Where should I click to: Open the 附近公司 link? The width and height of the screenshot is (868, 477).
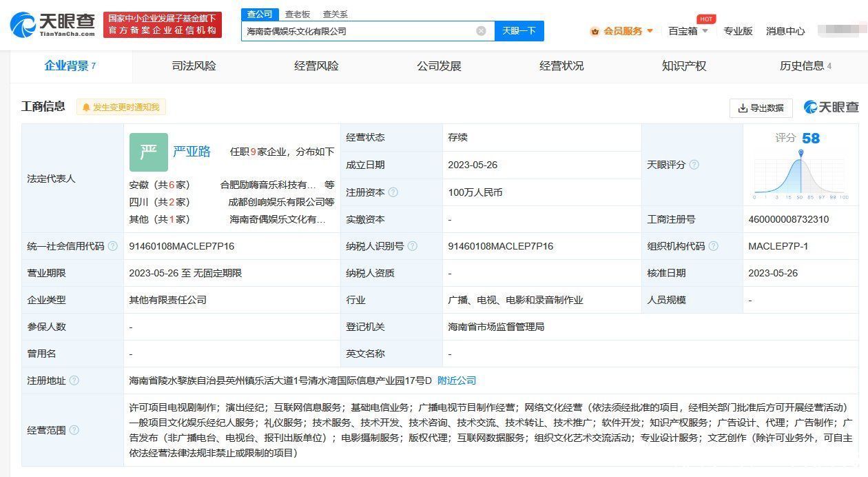click(457, 380)
